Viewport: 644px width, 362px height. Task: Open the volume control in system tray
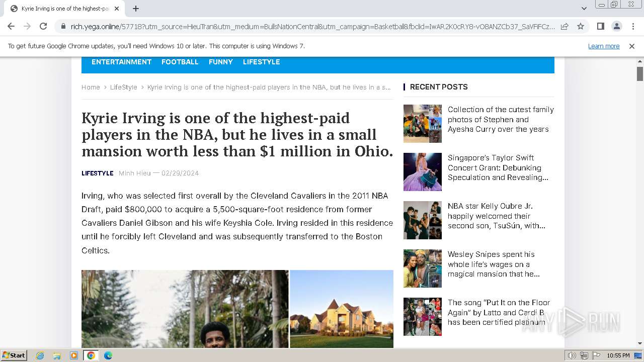point(572,355)
